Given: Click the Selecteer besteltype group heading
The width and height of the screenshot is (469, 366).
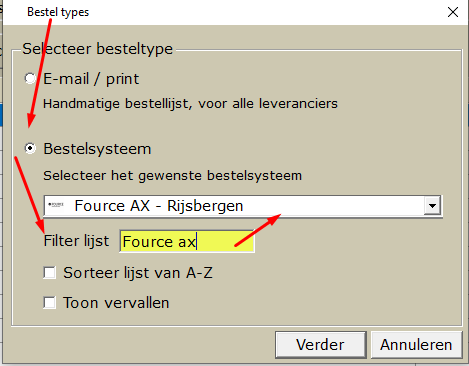Looking at the screenshot, I should [x=98, y=49].
